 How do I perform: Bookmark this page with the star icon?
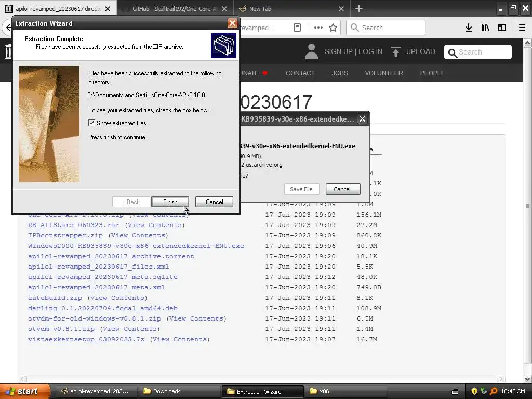coord(333,28)
